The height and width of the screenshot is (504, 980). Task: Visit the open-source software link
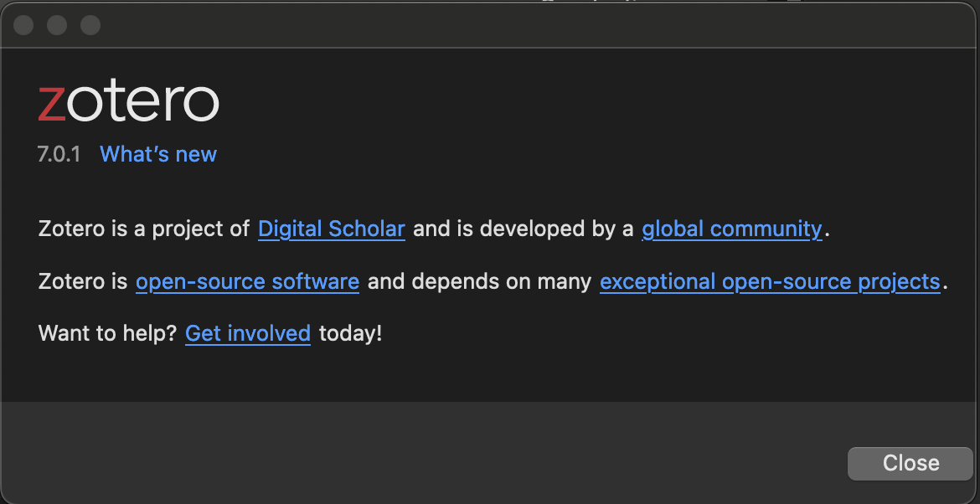pos(247,281)
